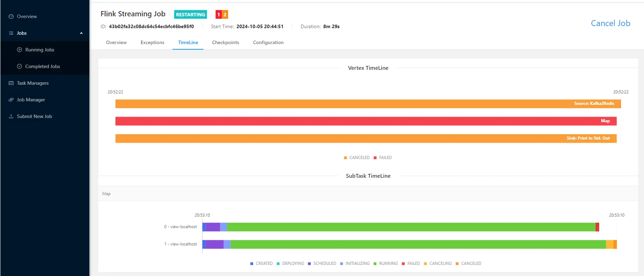This screenshot has width=644, height=276.
Task: Toggle SCHEDULED legend entry
Action: click(x=322, y=264)
